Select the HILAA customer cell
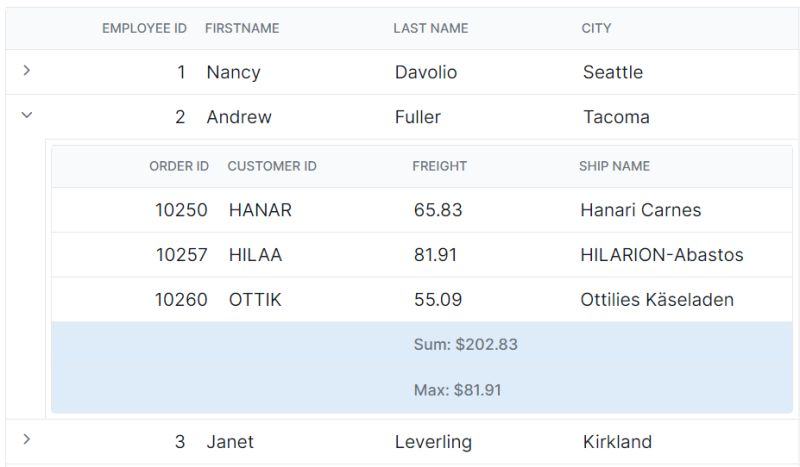The image size is (800, 467). pyautogui.click(x=255, y=255)
